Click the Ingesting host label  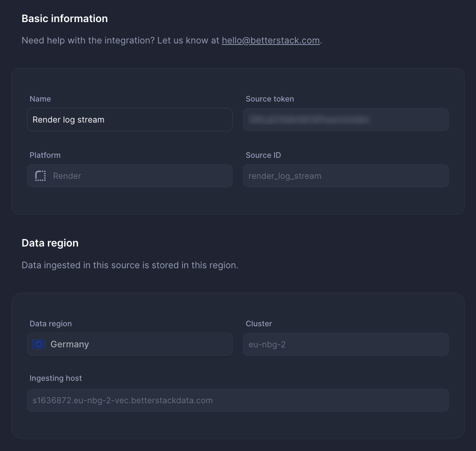(56, 378)
